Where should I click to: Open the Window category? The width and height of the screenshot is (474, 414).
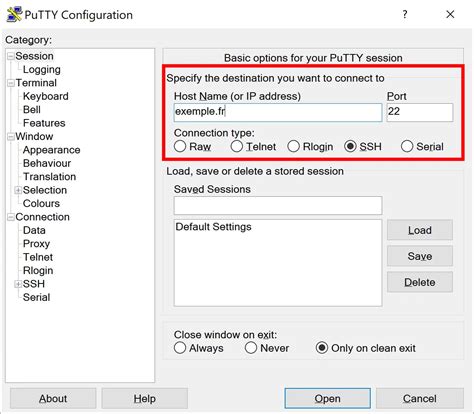34,136
